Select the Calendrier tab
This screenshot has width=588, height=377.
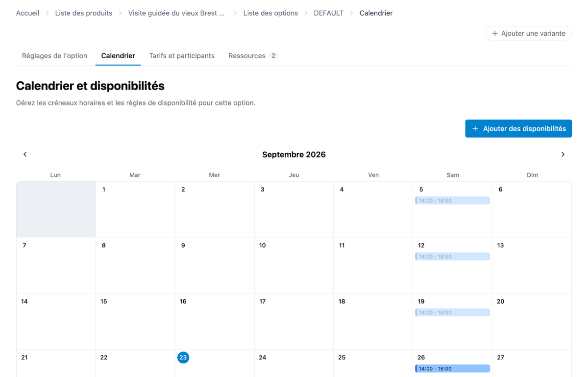pyautogui.click(x=118, y=56)
